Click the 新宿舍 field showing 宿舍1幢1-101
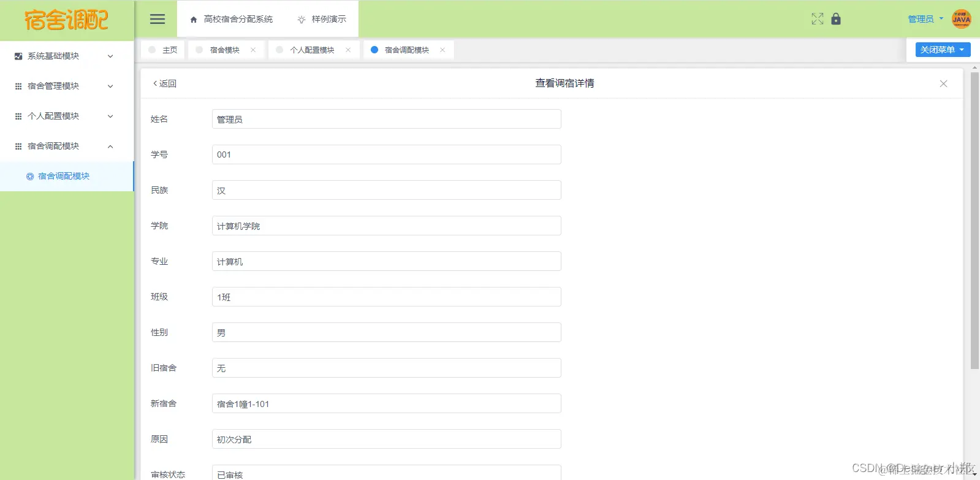 pyautogui.click(x=386, y=403)
